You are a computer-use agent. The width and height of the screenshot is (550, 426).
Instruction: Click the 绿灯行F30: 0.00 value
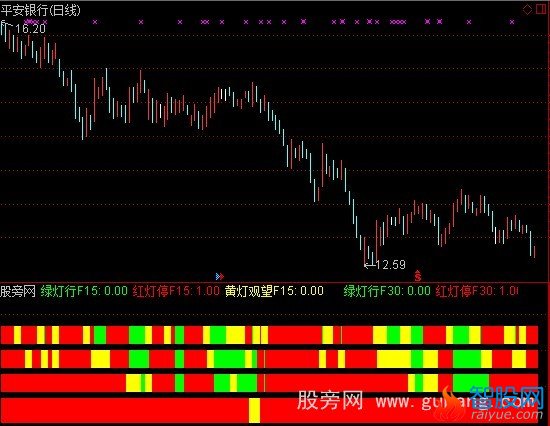(x=387, y=291)
